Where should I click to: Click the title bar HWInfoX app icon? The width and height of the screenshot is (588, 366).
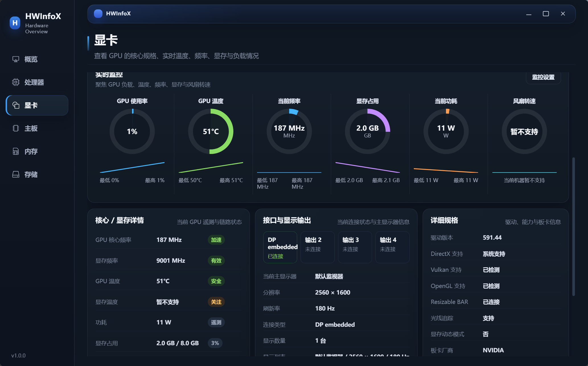[x=98, y=14]
